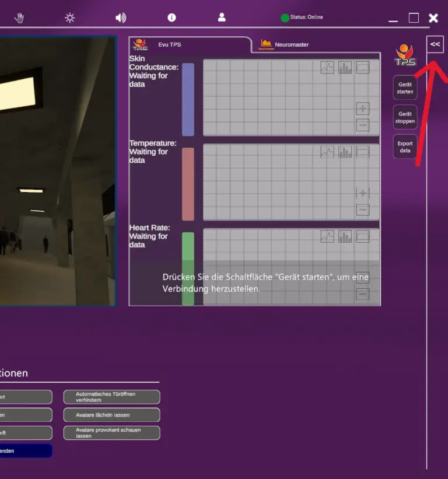The image size is (448, 479).
Task: Collapse side panel with << button
Action: click(435, 44)
